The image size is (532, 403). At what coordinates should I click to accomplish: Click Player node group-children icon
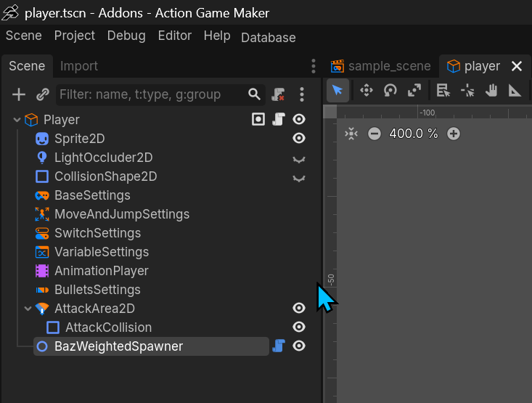click(258, 120)
